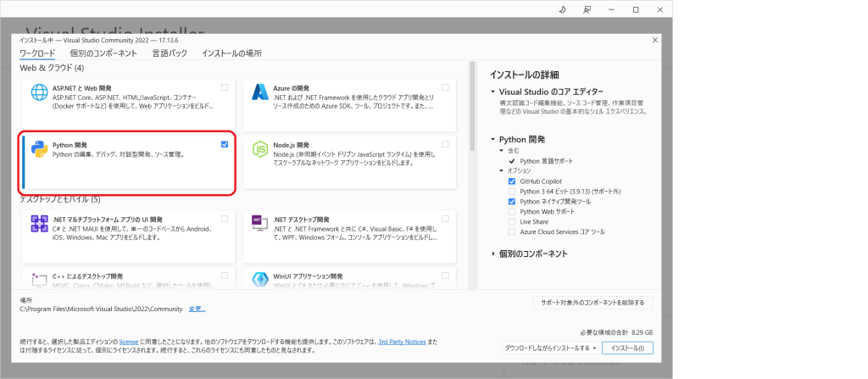Click the Python workload logo icon
Image resolution: width=868 pixels, height=379 pixels.
coord(39,149)
